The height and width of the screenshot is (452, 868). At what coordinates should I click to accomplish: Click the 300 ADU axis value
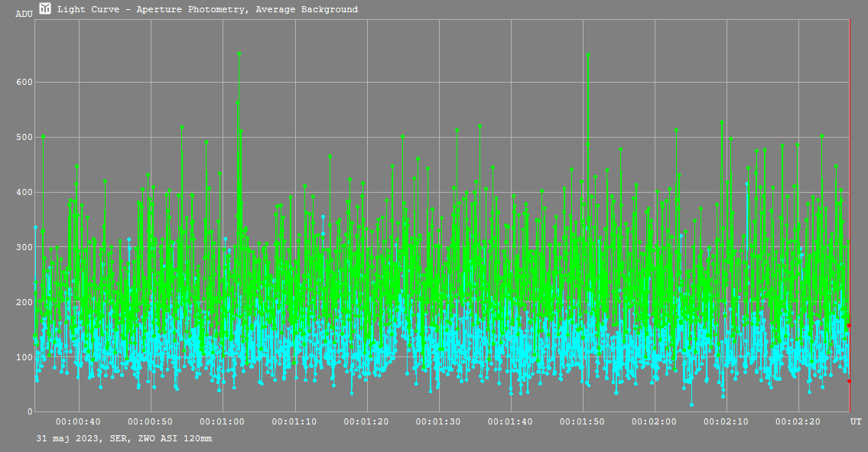pos(24,247)
